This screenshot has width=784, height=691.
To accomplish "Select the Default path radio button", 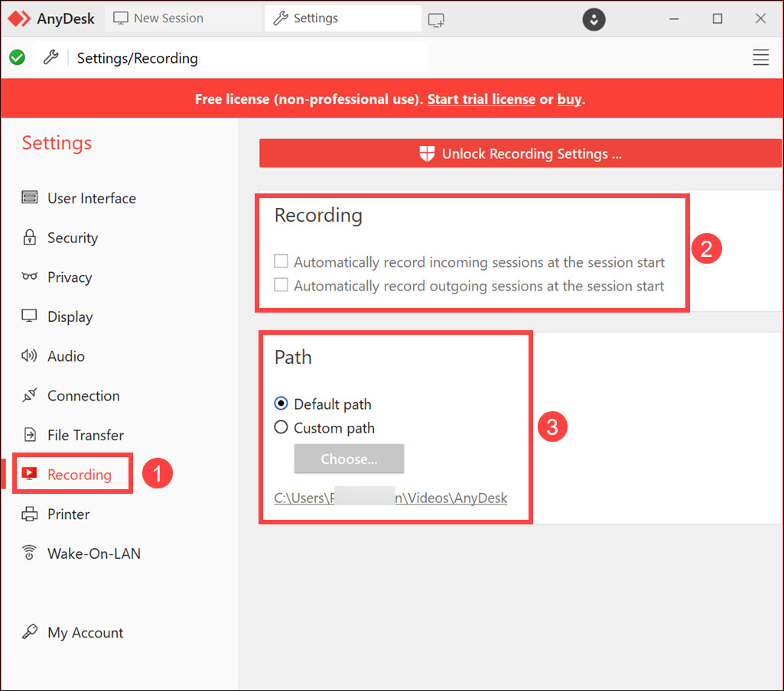I will (281, 404).
